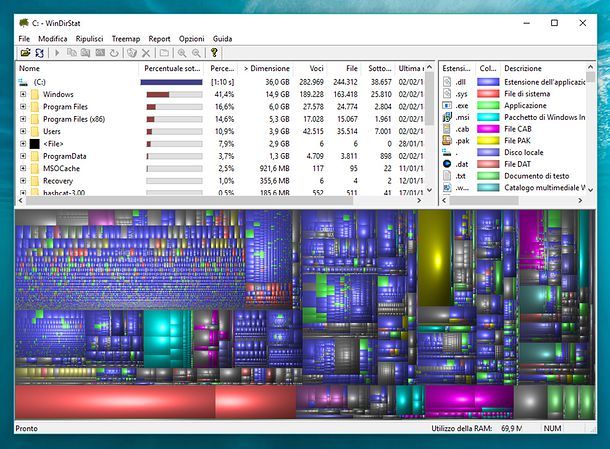Sort by the Voci column header
Image resolution: width=610 pixels, height=449 pixels.
coord(310,68)
